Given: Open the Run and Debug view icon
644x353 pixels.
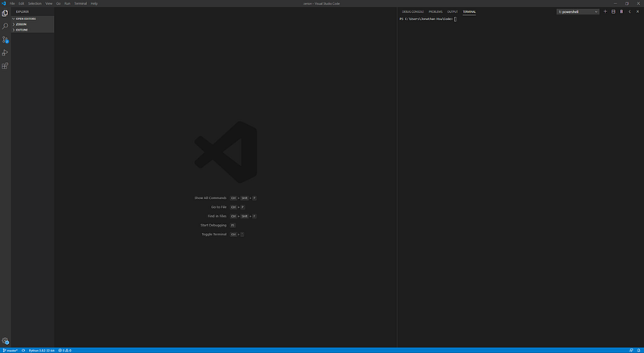Looking at the screenshot, I should [5, 52].
